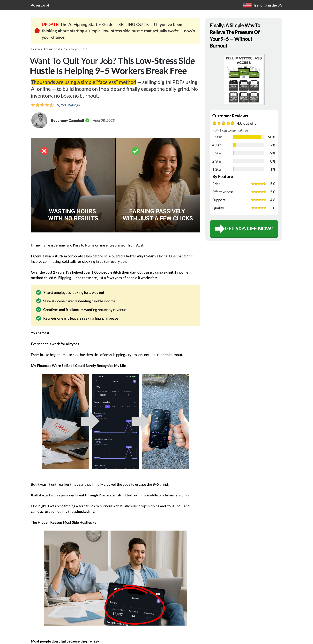Click the 5 Star rating bar
The height and width of the screenshot is (644, 313).
pos(248,137)
